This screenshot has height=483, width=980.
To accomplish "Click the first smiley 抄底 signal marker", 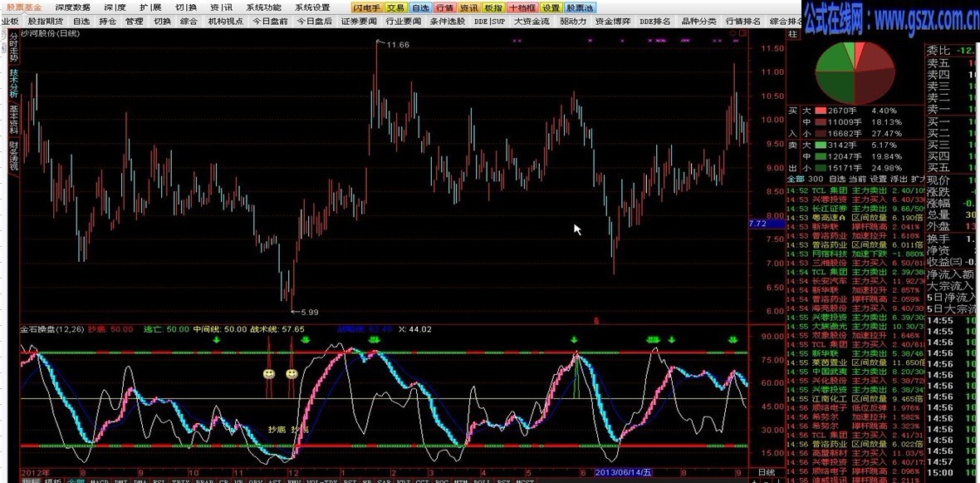I will [x=269, y=373].
